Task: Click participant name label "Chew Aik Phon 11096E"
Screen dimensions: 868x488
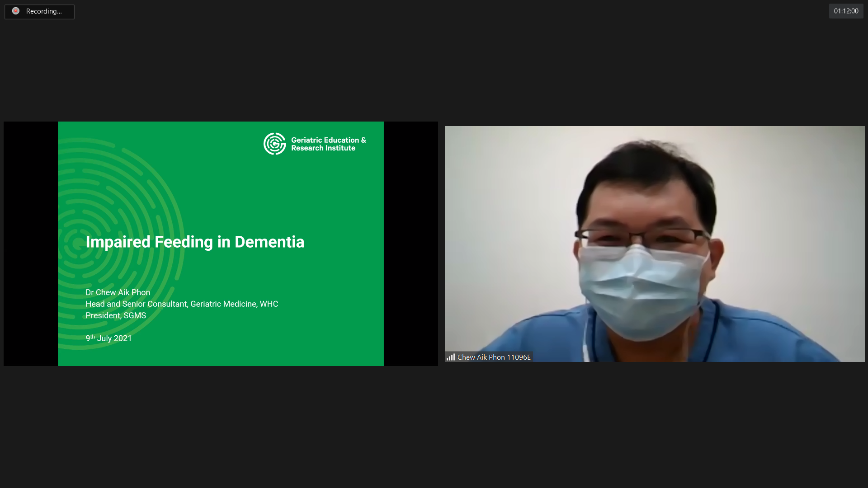Action: 494,357
